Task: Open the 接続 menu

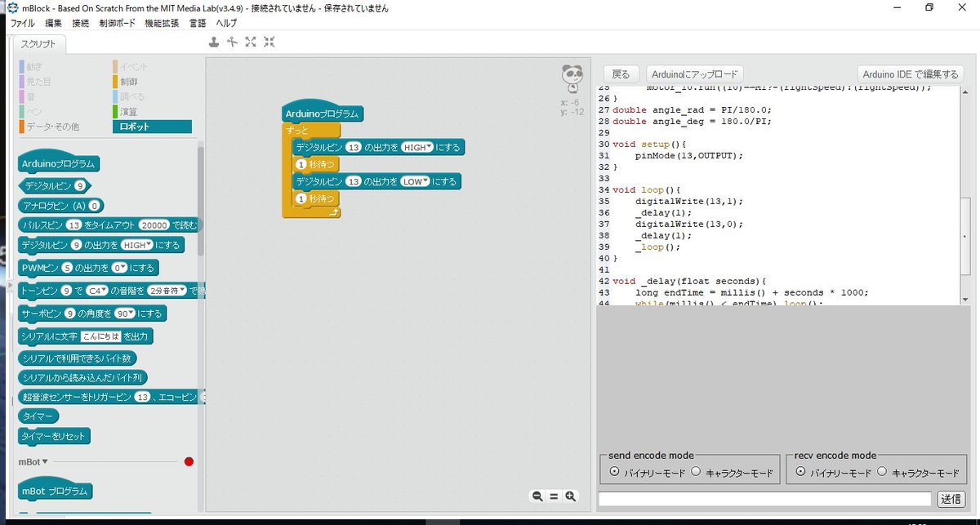Action: pos(81,23)
